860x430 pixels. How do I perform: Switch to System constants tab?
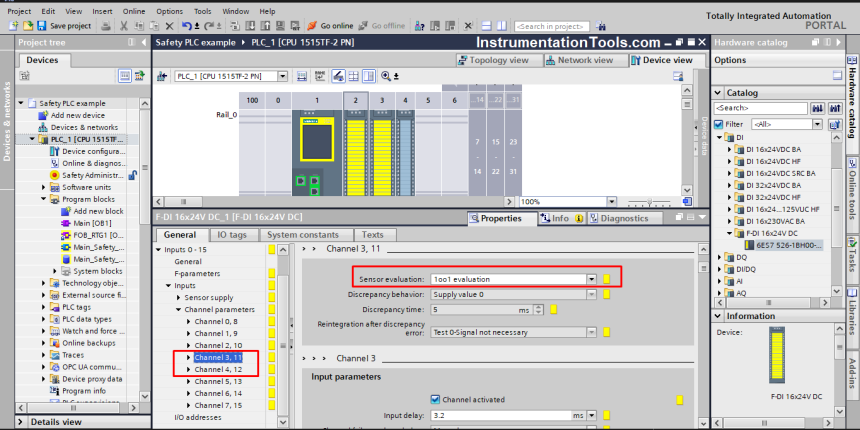(x=303, y=235)
